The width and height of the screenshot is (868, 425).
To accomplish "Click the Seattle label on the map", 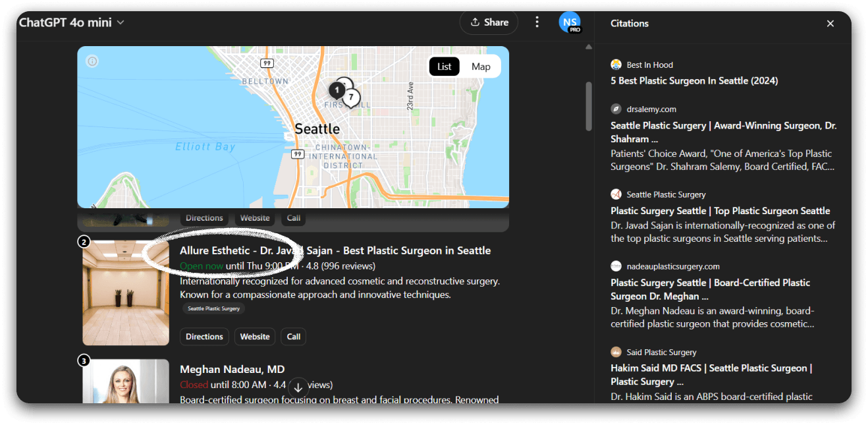I will (317, 128).
